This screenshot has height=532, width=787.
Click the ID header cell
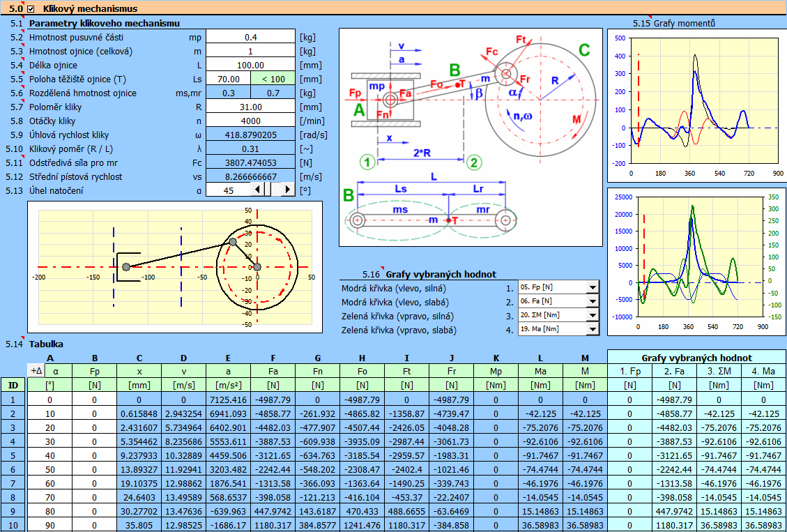click(13, 385)
